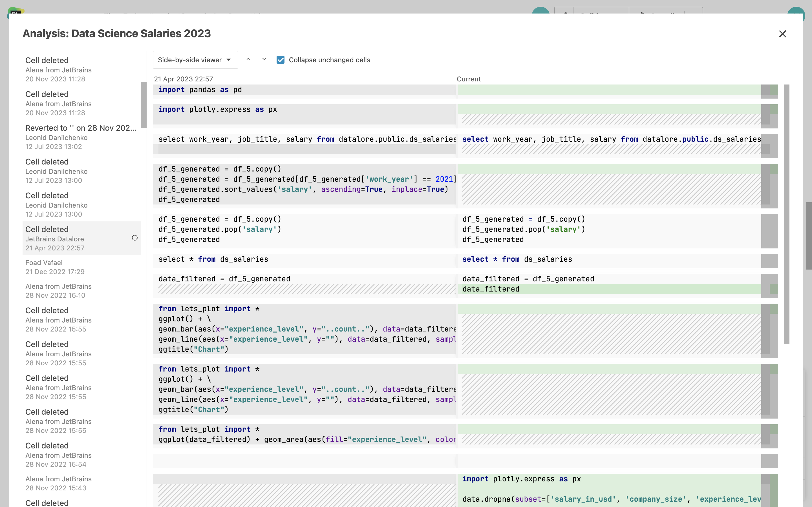The height and width of the screenshot is (507, 812).
Task: Click minimap marker beside import pandas row
Action: pyautogui.click(x=773, y=90)
